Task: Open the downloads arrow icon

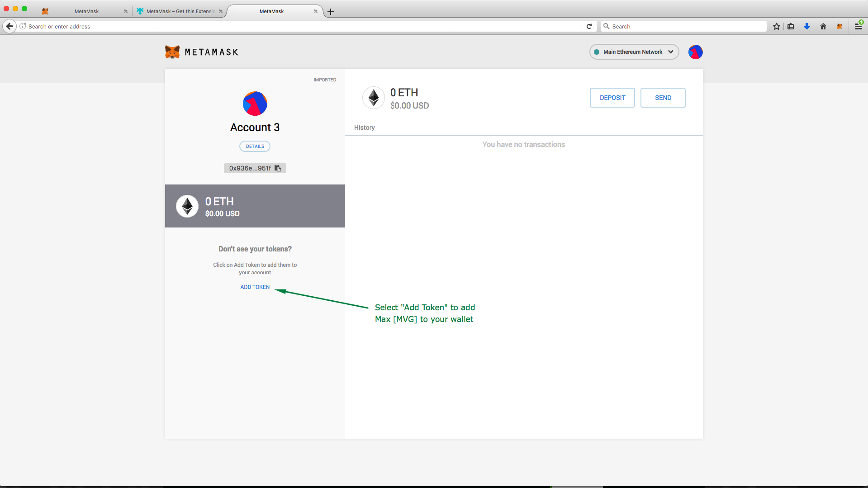Action: pos(806,26)
